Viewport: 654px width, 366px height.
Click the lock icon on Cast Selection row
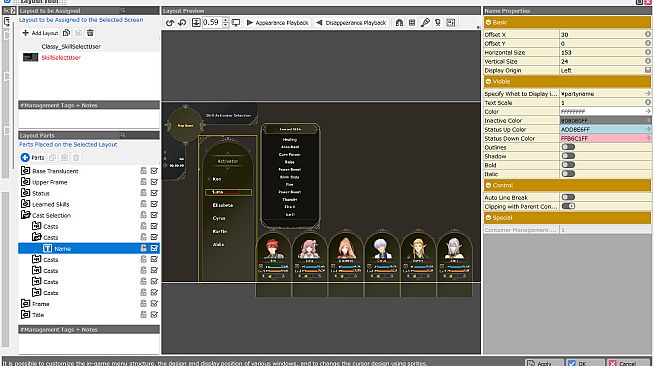point(143,215)
